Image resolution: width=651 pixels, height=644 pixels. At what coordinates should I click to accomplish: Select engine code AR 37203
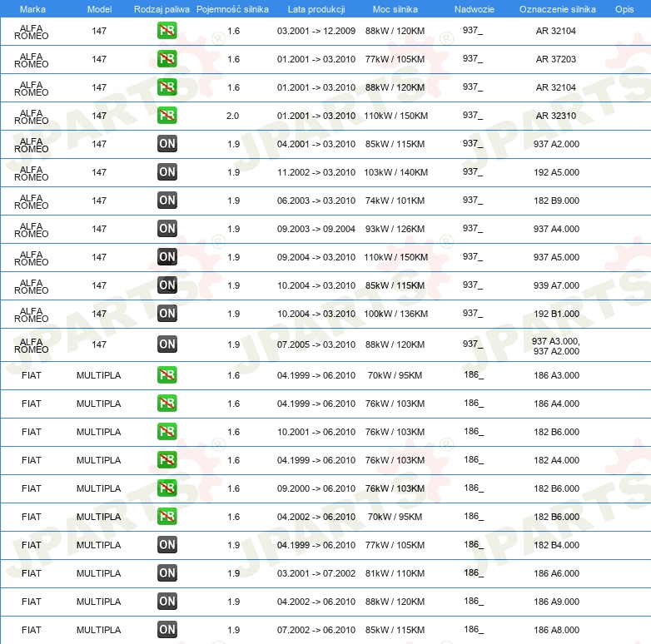click(x=556, y=59)
